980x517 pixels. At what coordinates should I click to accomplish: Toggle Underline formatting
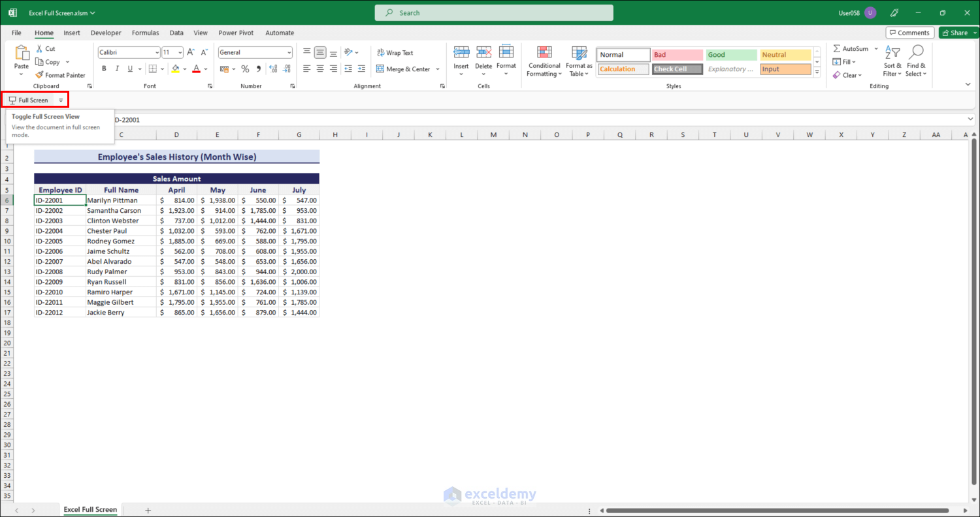130,69
